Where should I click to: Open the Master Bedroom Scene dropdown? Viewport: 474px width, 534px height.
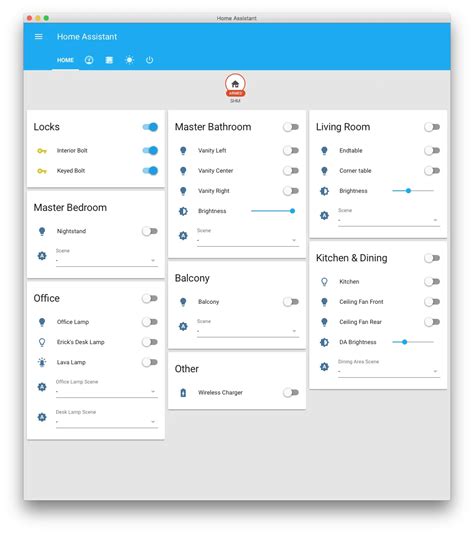click(x=107, y=258)
